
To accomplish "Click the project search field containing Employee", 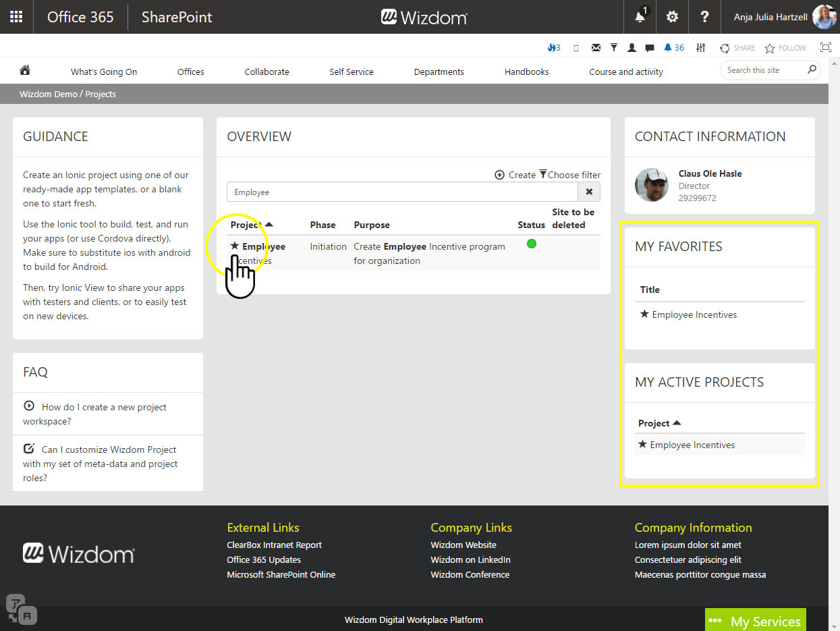I will point(402,192).
